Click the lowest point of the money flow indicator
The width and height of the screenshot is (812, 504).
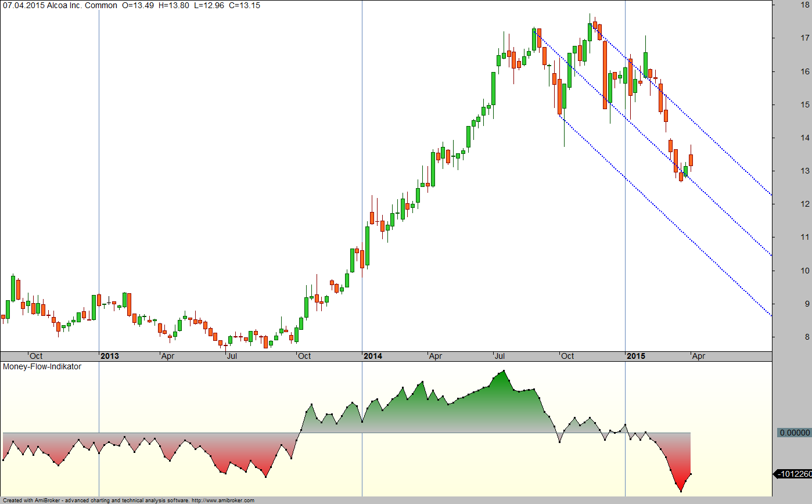(x=681, y=491)
